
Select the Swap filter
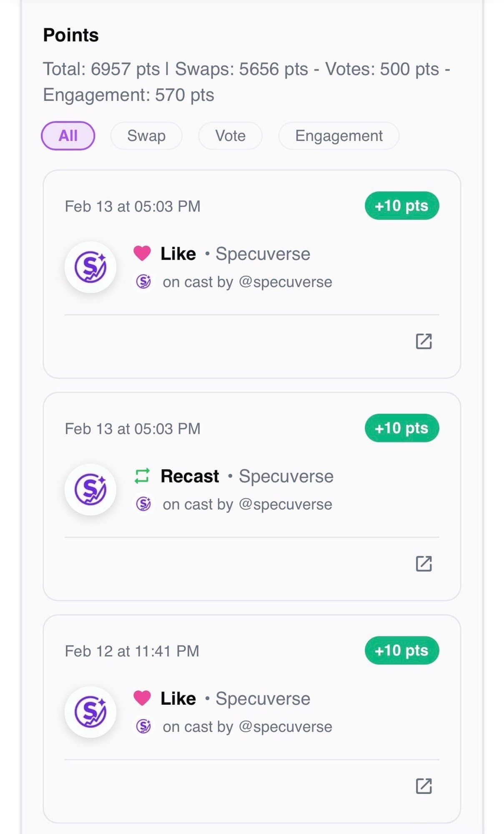(x=146, y=136)
